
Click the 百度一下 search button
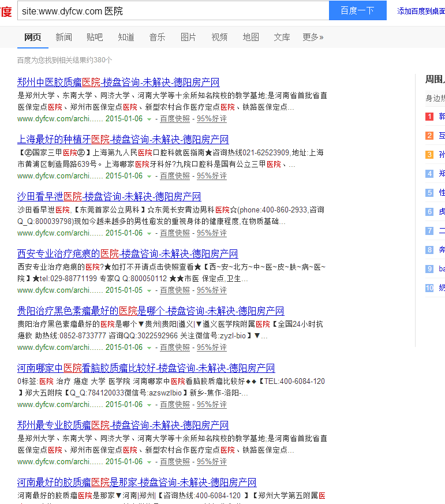358,10
